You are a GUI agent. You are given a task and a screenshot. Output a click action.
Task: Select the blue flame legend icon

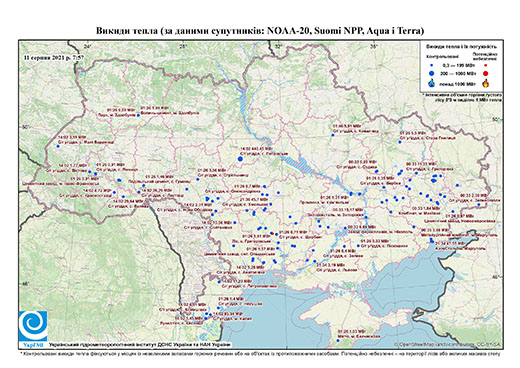(432, 83)
